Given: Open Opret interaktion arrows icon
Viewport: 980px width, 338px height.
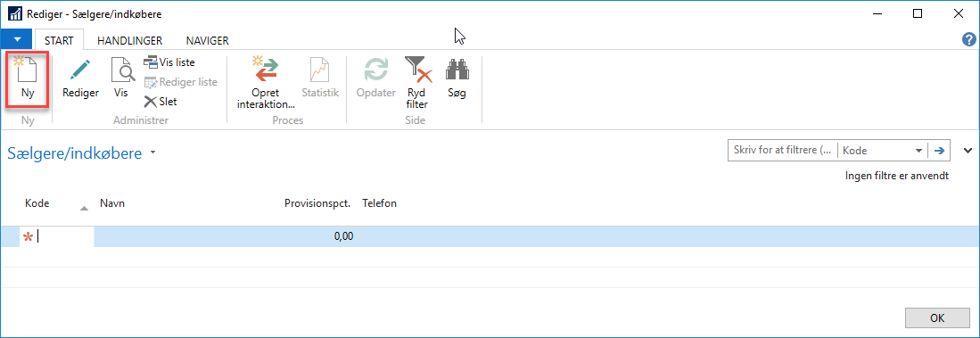Looking at the screenshot, I should click(267, 69).
